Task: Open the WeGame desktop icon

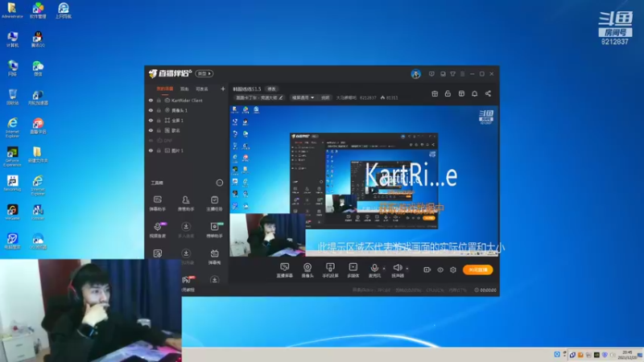Action: point(12,212)
